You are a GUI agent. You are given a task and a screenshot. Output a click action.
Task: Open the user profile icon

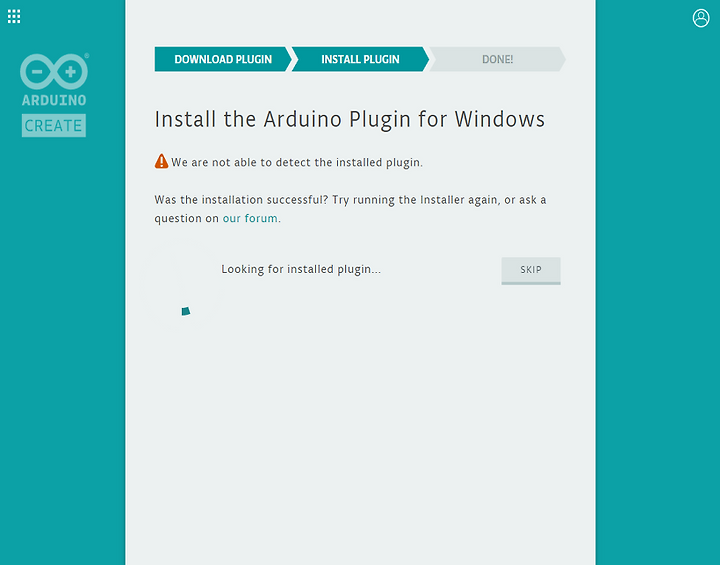pyautogui.click(x=701, y=18)
